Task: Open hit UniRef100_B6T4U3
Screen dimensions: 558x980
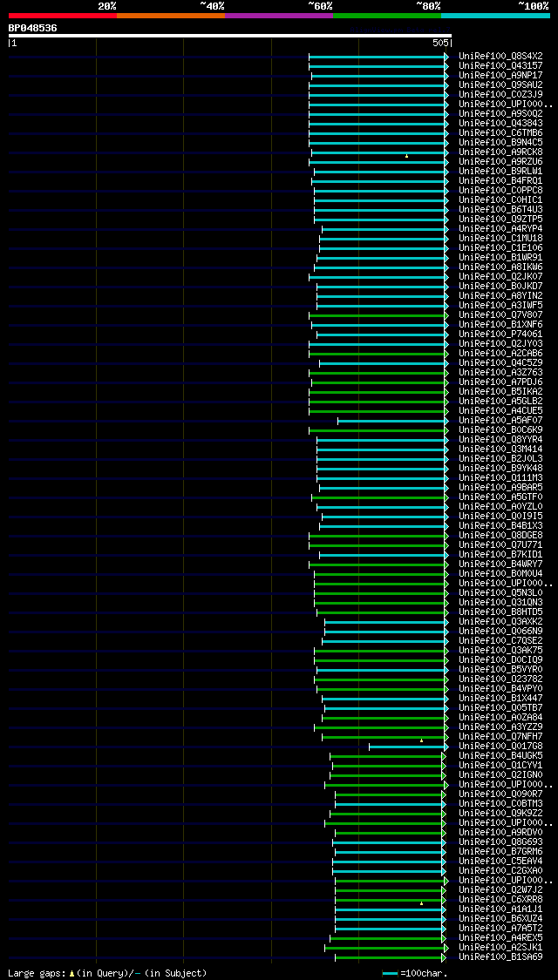Action: coord(500,209)
